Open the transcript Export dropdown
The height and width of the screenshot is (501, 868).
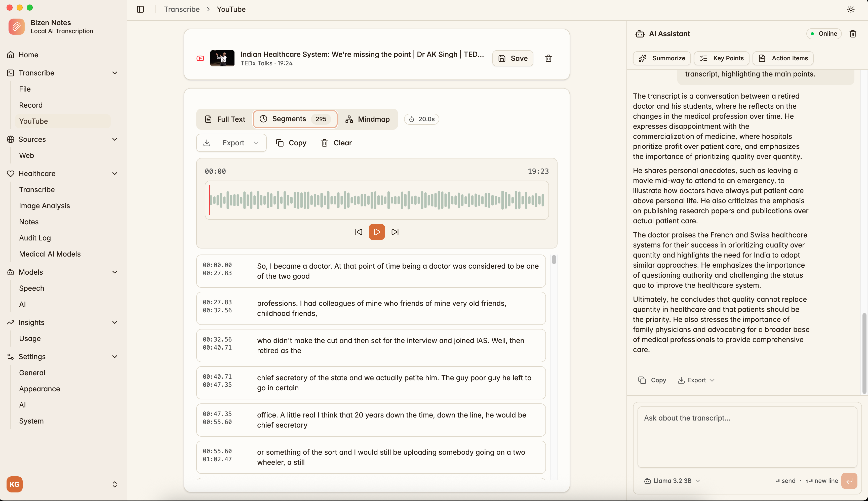pos(231,143)
